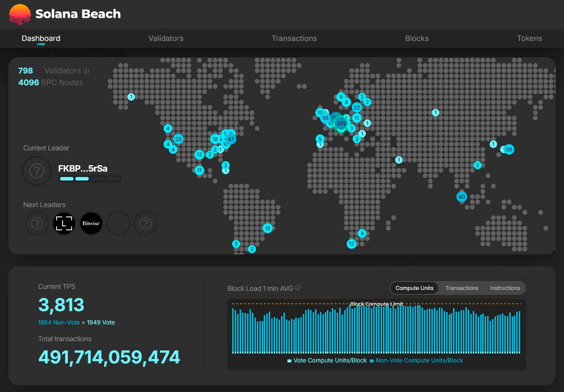Select the Bitwise next-leader avatar
564x392 pixels.
pos(91,223)
